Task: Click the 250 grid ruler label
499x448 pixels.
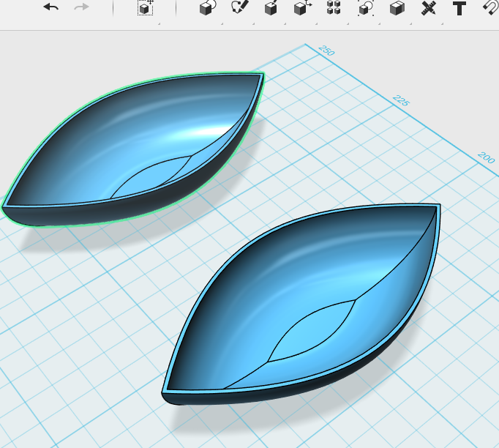Action: (x=326, y=51)
